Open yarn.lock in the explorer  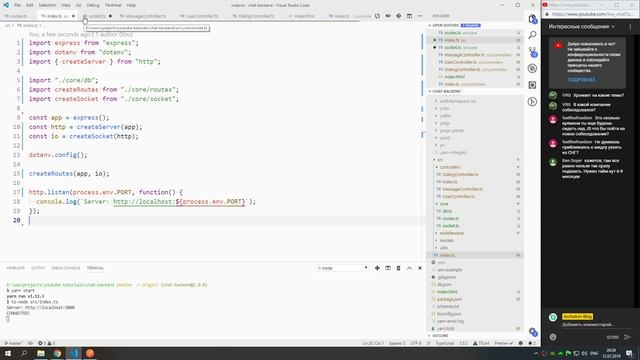[x=476, y=329]
